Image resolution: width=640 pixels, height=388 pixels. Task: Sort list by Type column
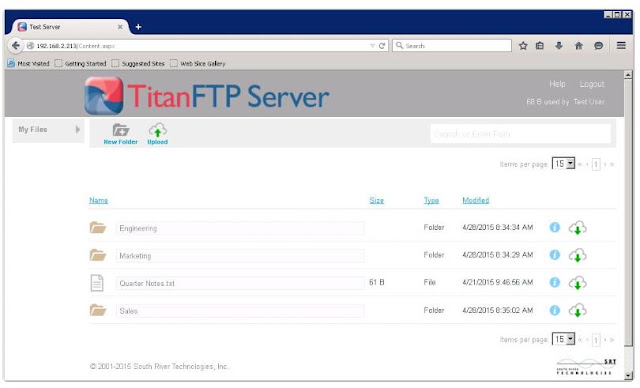[x=431, y=200]
